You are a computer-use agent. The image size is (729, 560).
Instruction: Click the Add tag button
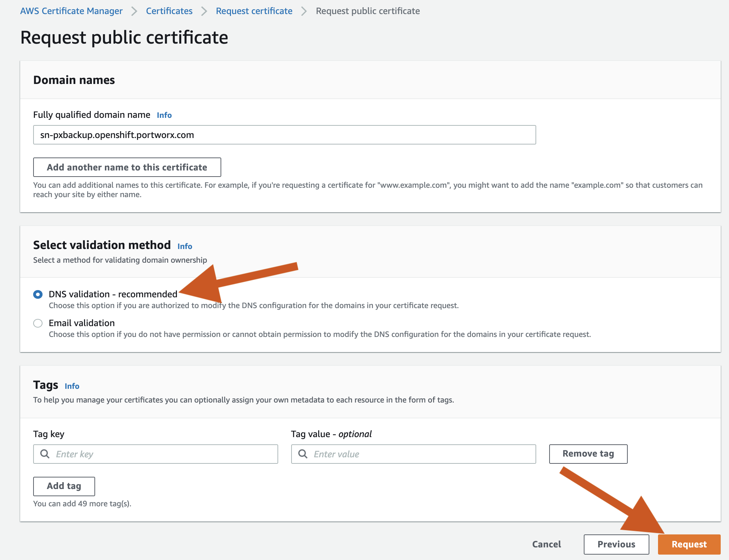(x=65, y=485)
